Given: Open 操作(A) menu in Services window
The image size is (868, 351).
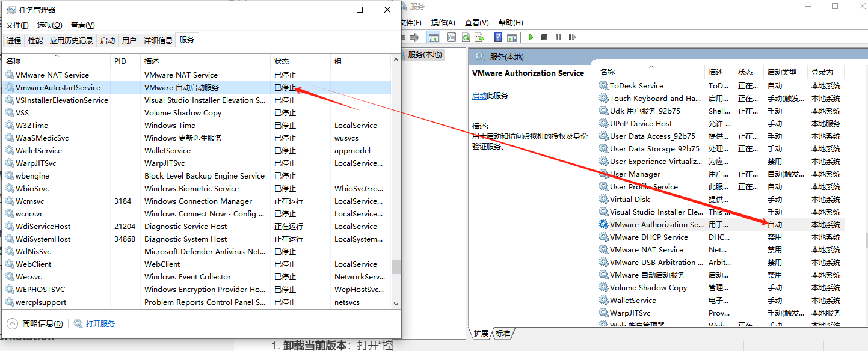Looking at the screenshot, I should (443, 22).
